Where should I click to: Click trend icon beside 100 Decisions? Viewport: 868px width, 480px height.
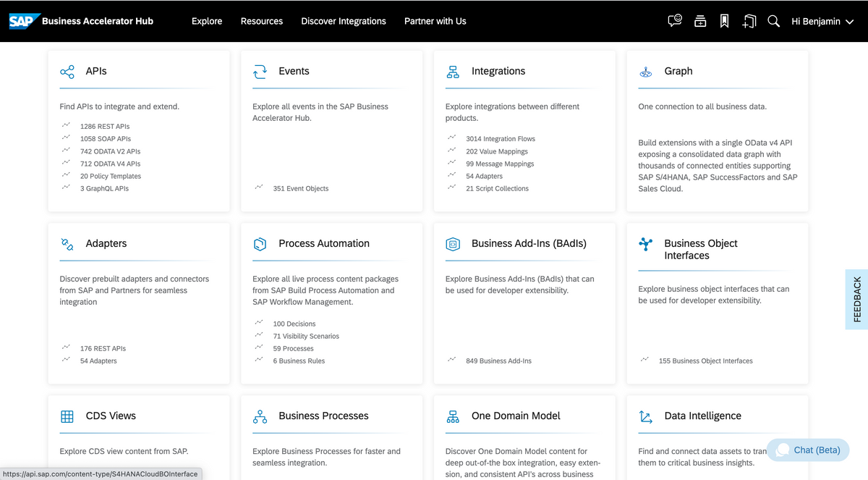(259, 324)
